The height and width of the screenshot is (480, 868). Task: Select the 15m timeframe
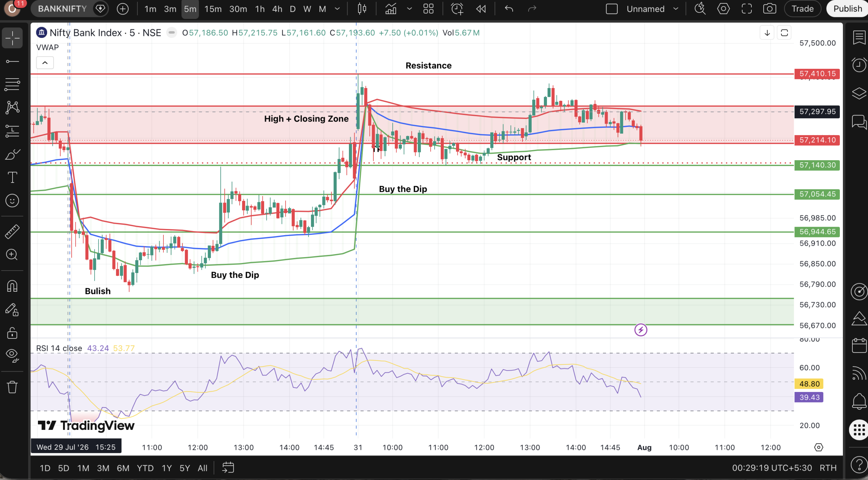click(x=213, y=9)
